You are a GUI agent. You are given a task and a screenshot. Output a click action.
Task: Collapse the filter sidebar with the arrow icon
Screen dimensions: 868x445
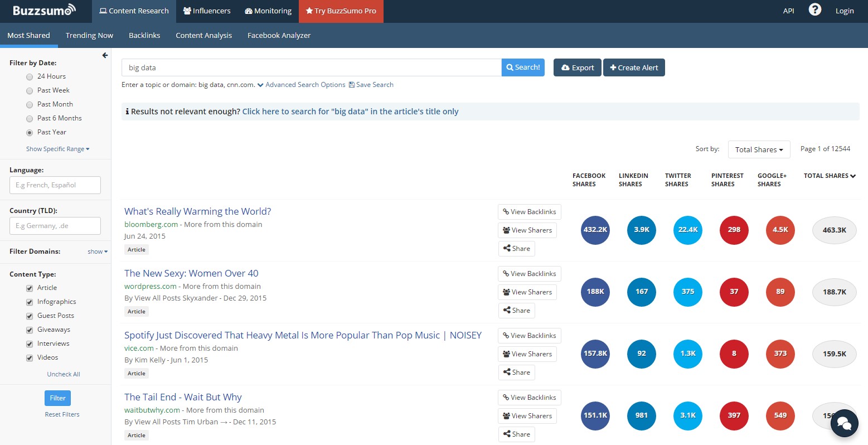click(105, 55)
